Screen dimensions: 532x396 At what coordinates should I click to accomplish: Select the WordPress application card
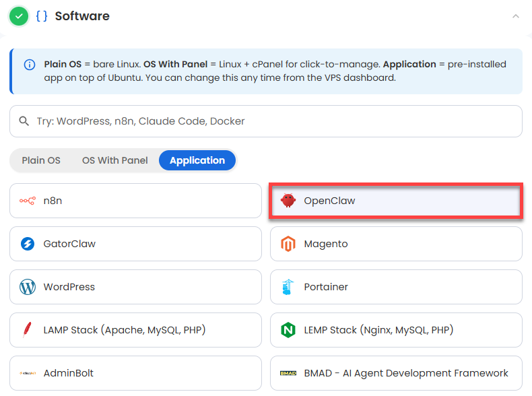tap(136, 287)
